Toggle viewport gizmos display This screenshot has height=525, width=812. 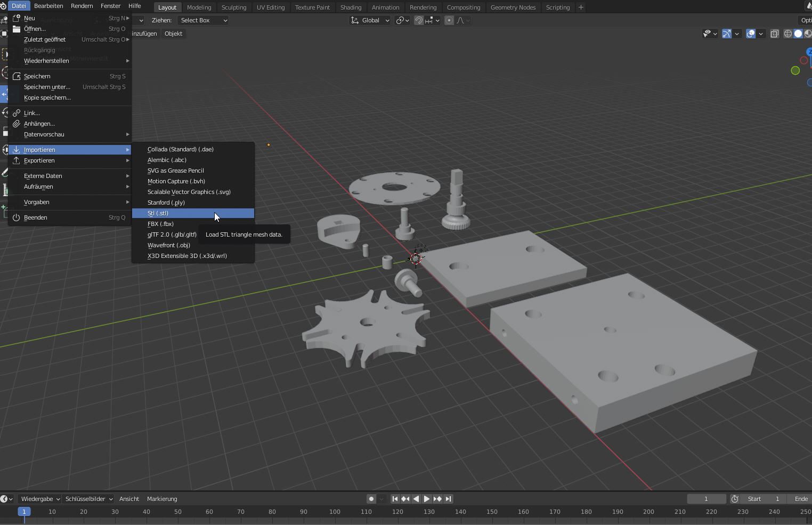(x=727, y=34)
